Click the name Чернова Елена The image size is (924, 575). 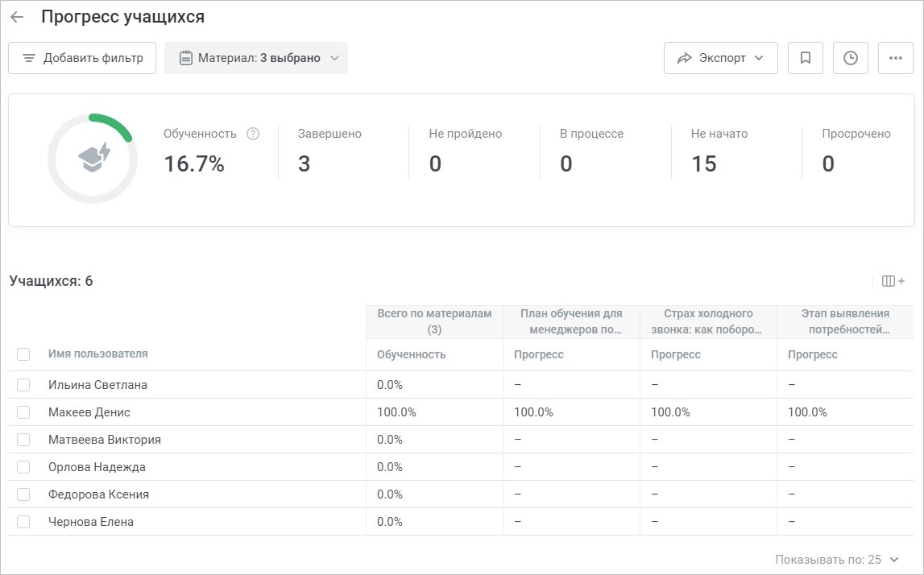coord(91,522)
